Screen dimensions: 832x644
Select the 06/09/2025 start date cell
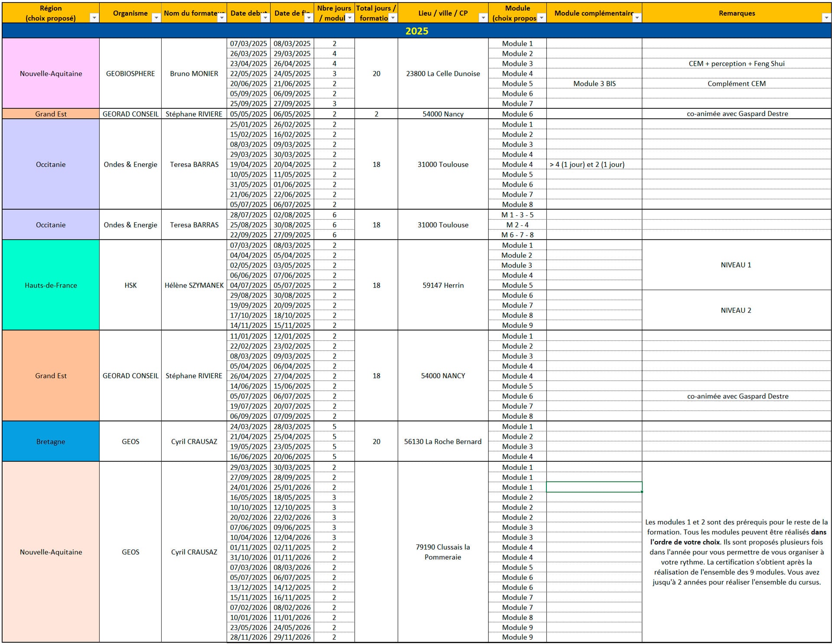coord(249,416)
